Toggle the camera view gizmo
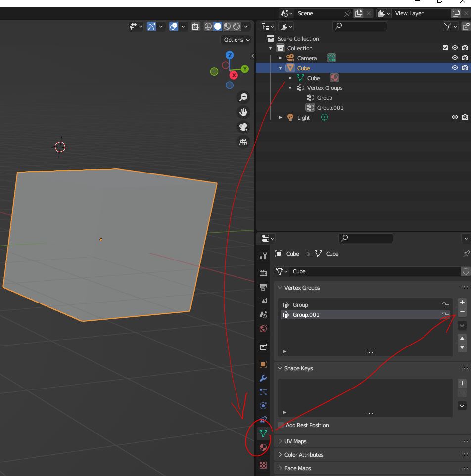This screenshot has height=476, width=471. [x=243, y=127]
